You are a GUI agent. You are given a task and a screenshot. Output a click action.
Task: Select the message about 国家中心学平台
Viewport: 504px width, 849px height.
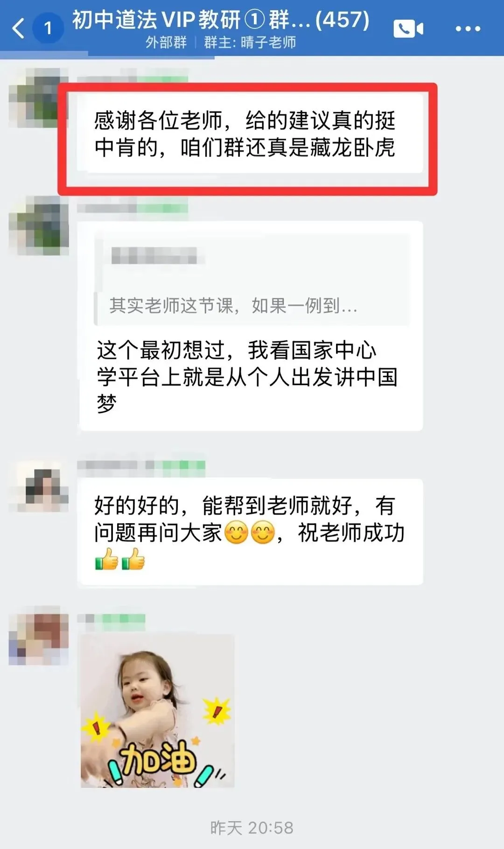251,326
